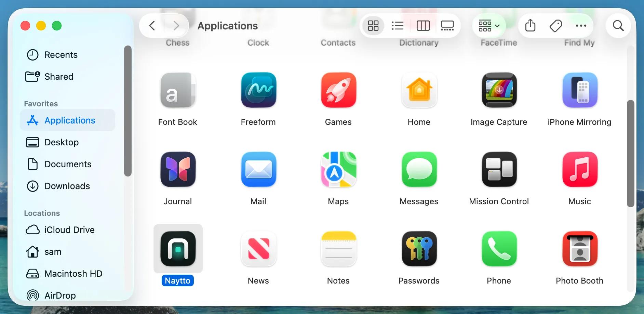The height and width of the screenshot is (314, 644).
Task: Switch to gallery view
Action: click(447, 26)
